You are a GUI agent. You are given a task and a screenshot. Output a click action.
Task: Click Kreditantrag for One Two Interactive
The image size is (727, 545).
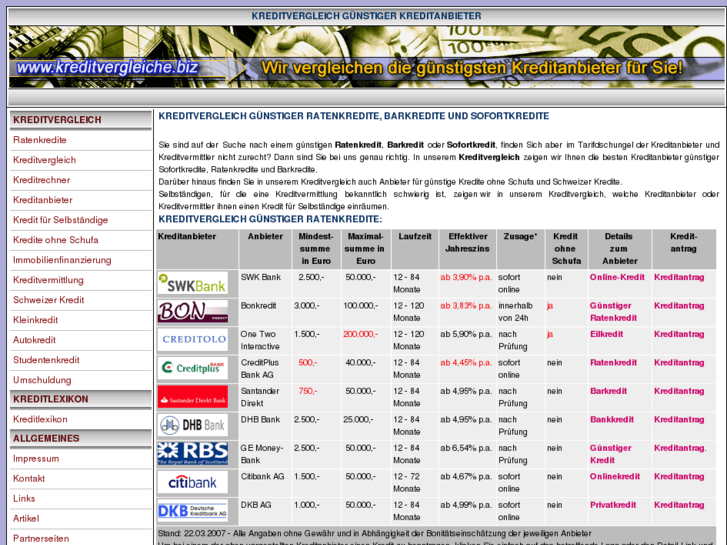(x=679, y=334)
